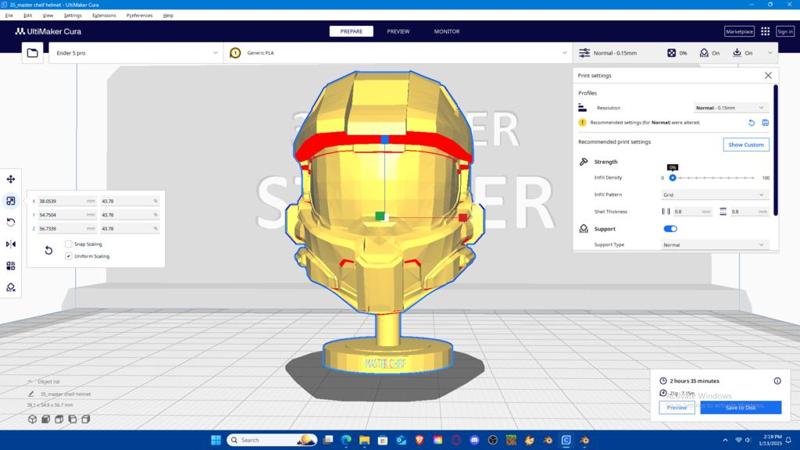Open the Resolution profile dropdown

(x=731, y=108)
